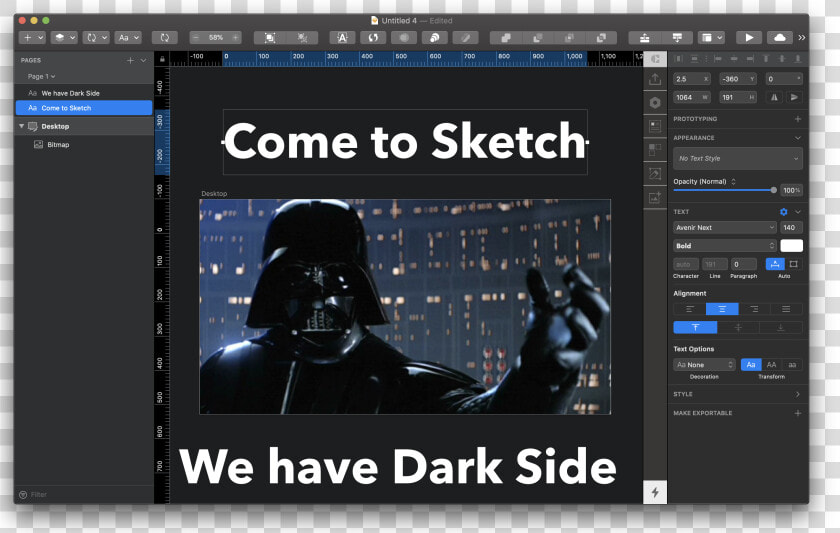Click the Edit text outline 'A' tool
The image size is (840, 533).
(x=342, y=37)
